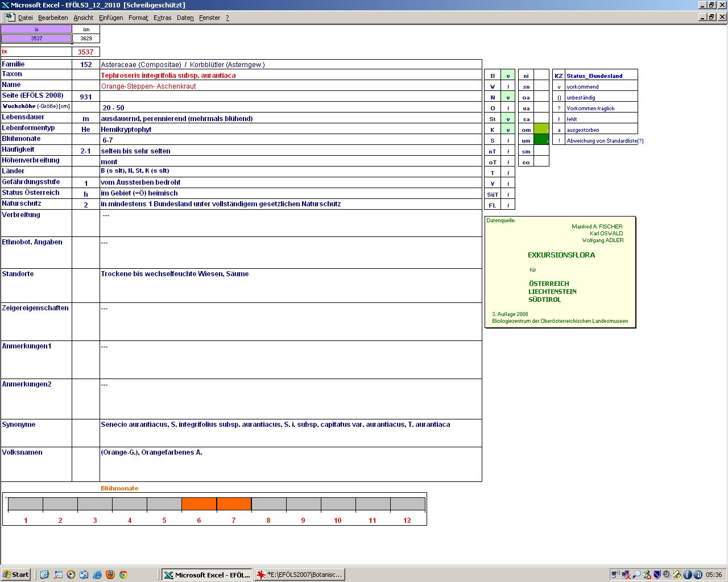Select the purple cell containing 3537

tap(36, 38)
